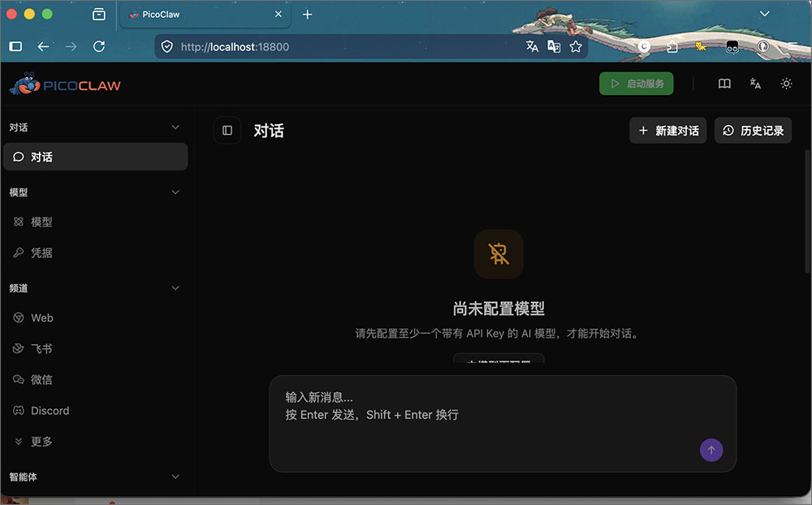Click the chat area vertical scrollbar
Screen dimensions: 812x505
click(807, 211)
